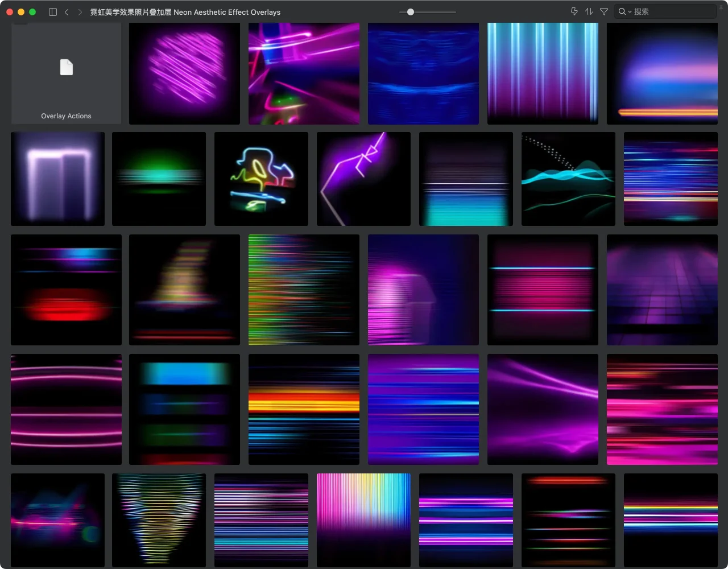Select the single rainbow stripe on black thumbnail
This screenshot has width=728, height=569.
tap(671, 520)
